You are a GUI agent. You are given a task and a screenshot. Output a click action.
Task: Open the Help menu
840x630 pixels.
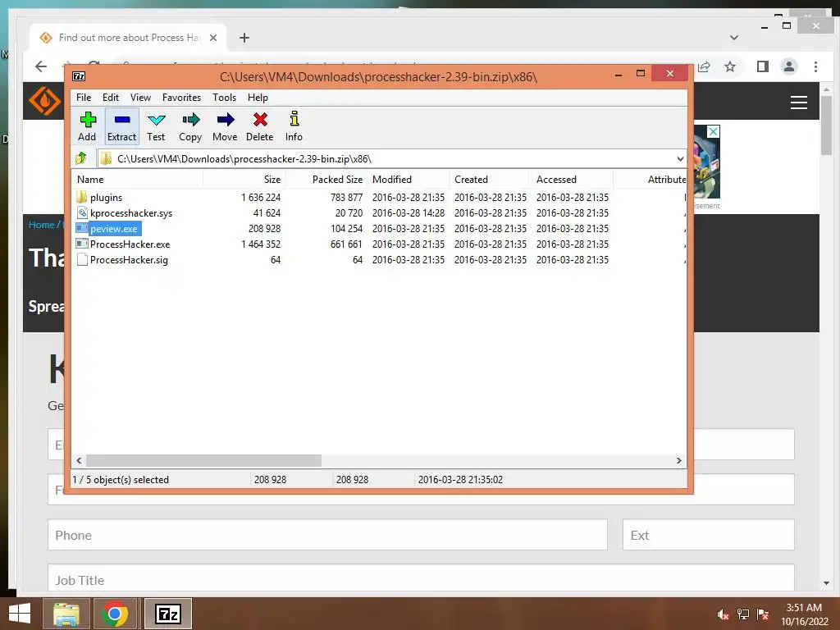[258, 98]
